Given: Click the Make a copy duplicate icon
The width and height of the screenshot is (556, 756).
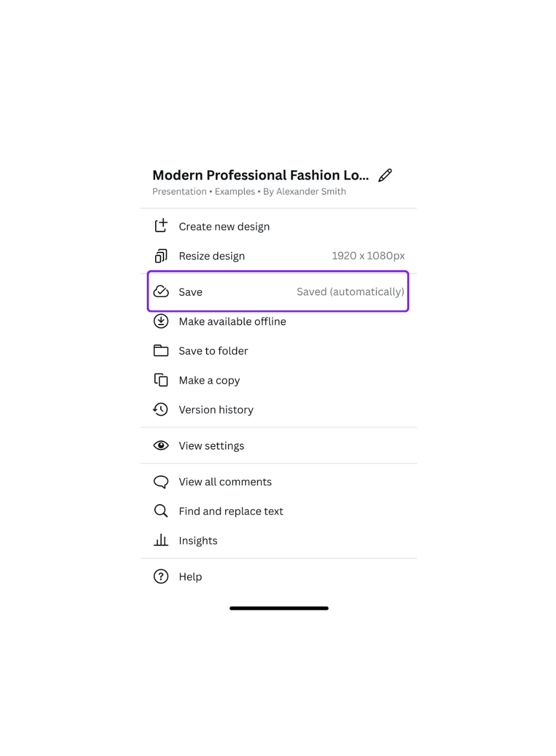Looking at the screenshot, I should click(x=161, y=380).
